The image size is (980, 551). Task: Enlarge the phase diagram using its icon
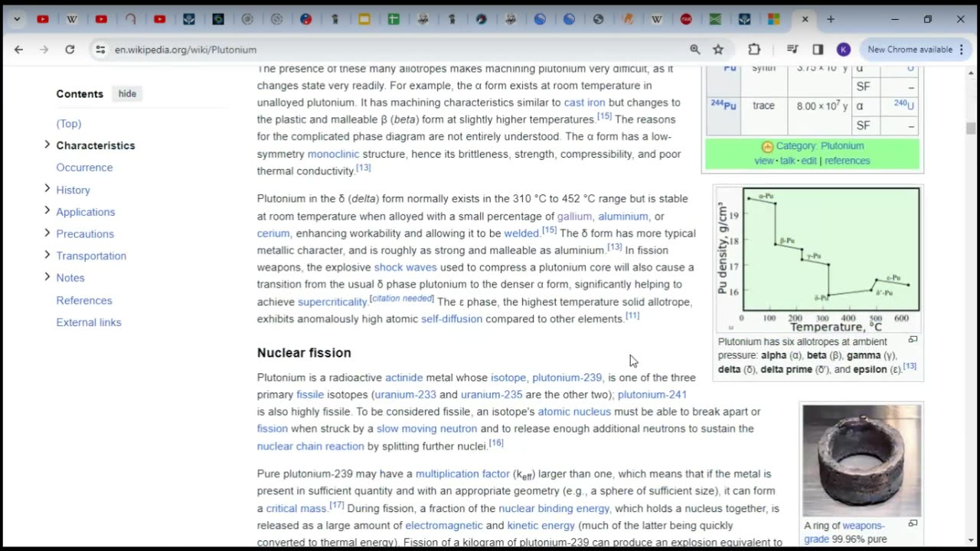[913, 339]
